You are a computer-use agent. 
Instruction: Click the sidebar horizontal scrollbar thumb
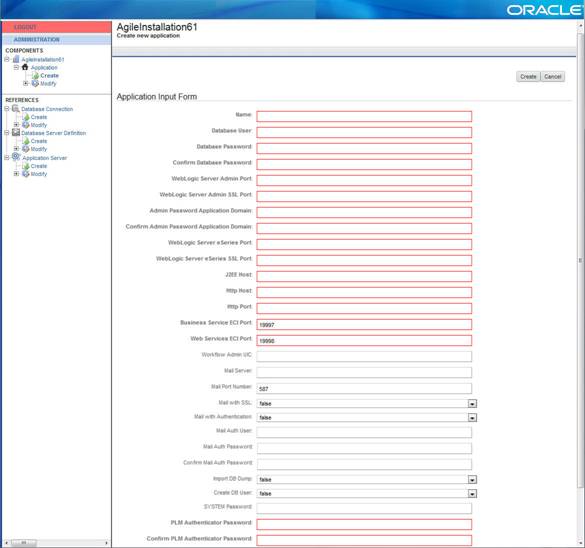pos(24,542)
